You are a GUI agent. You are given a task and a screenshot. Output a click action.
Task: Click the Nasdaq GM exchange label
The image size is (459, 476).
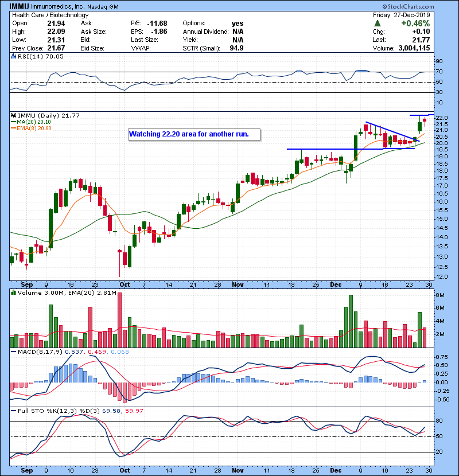[x=103, y=7]
